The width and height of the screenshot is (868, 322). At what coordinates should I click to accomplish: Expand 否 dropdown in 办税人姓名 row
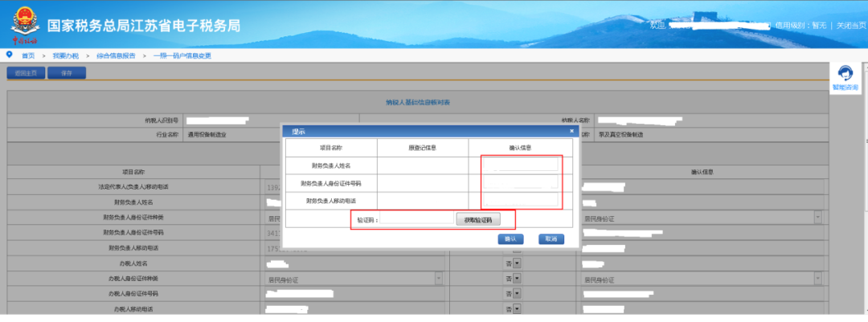tap(517, 263)
